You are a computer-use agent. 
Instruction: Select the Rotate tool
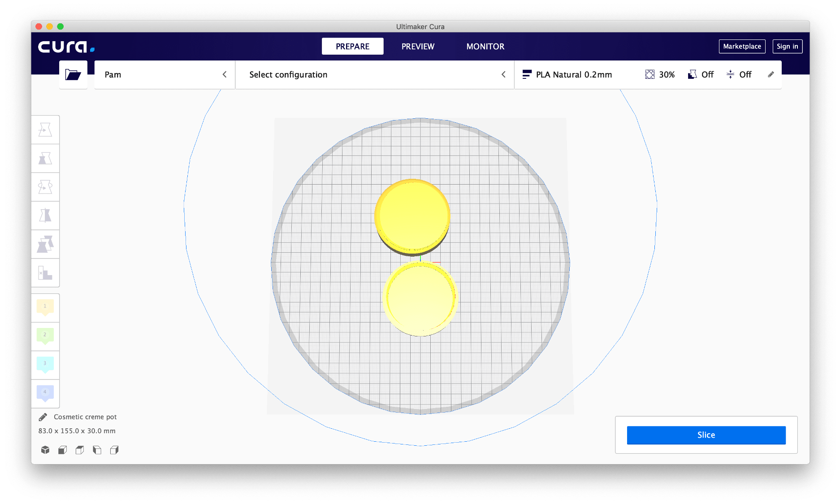tap(45, 187)
